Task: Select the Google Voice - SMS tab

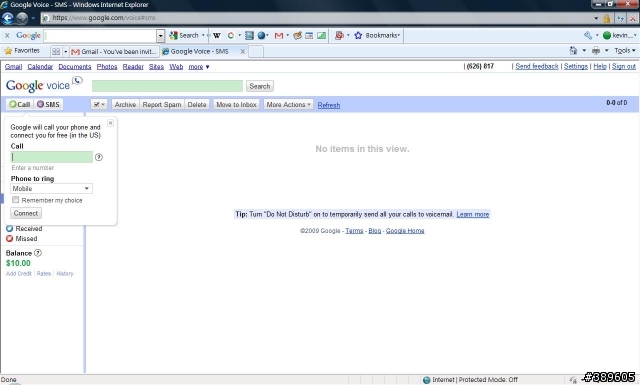Action: [x=200, y=51]
